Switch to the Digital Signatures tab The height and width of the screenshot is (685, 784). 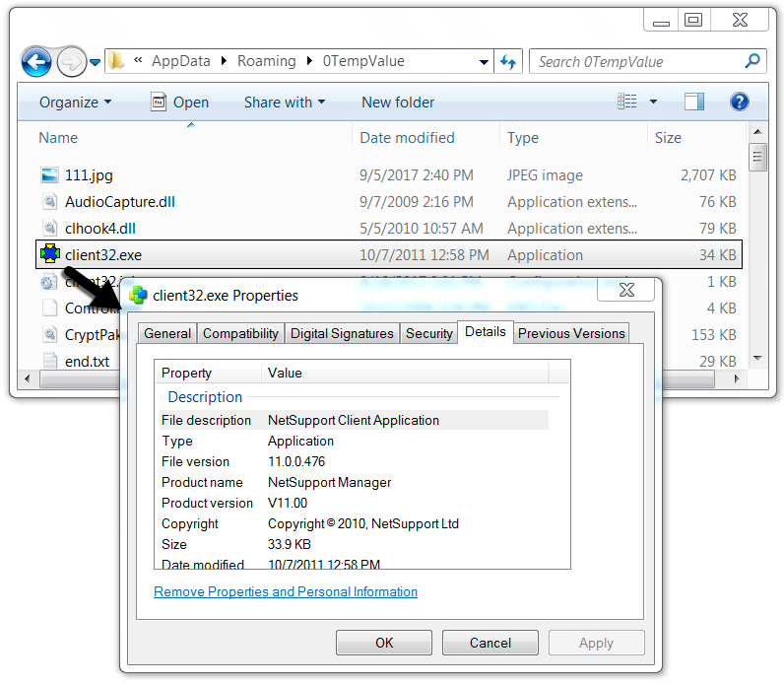(342, 333)
